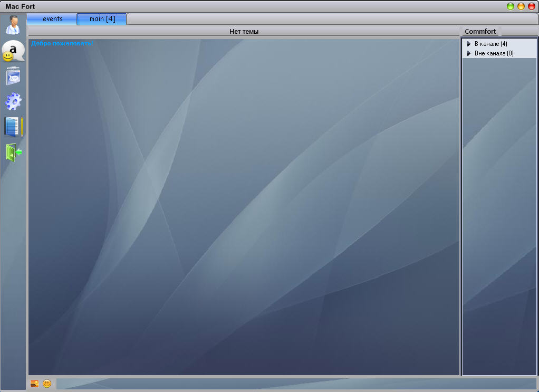Open the message board icon in sidebar
This screenshot has height=392, width=539.
point(13,75)
